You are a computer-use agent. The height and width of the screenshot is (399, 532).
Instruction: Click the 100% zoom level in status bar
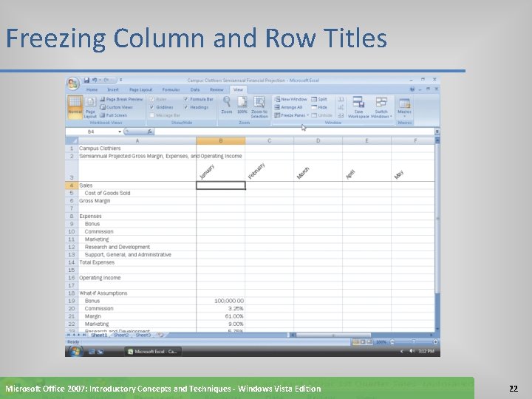click(x=381, y=342)
